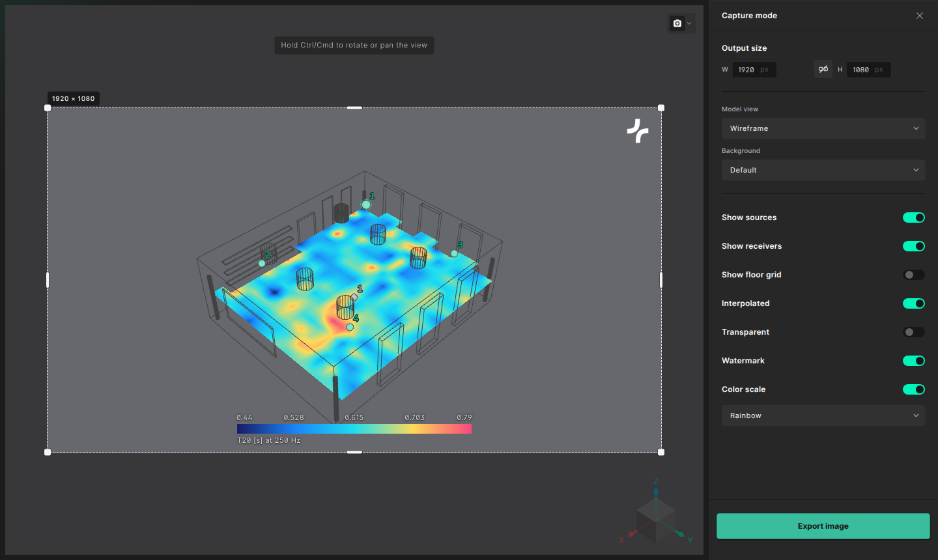The image size is (938, 560).
Task: Open the Rainbow color scale dropdown
Action: pyautogui.click(x=823, y=415)
